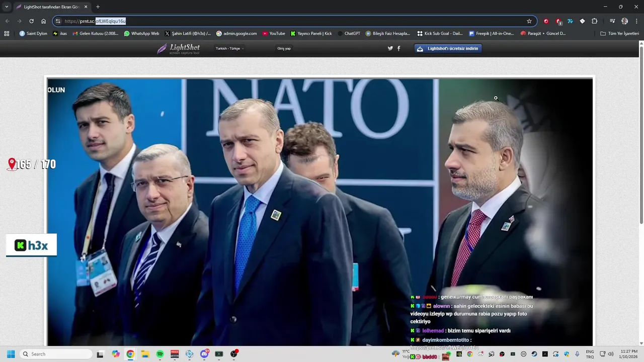This screenshot has height=362, width=644.
Task: Switch ENG TRQ input language
Action: [x=590, y=354]
